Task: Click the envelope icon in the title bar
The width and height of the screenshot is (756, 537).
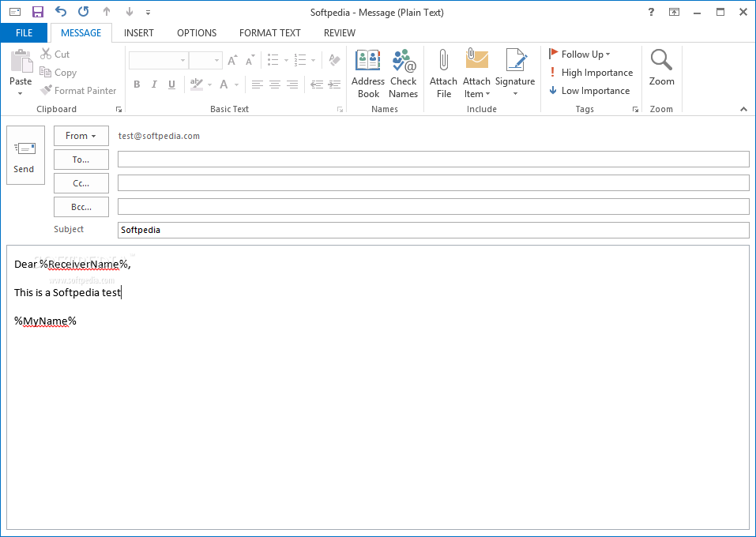Action: click(x=15, y=12)
